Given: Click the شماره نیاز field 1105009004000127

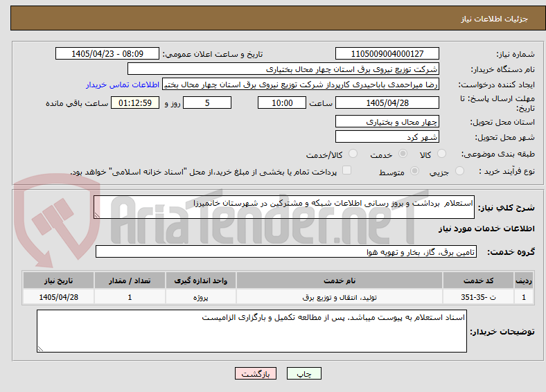Looking at the screenshot, I should point(387,53).
